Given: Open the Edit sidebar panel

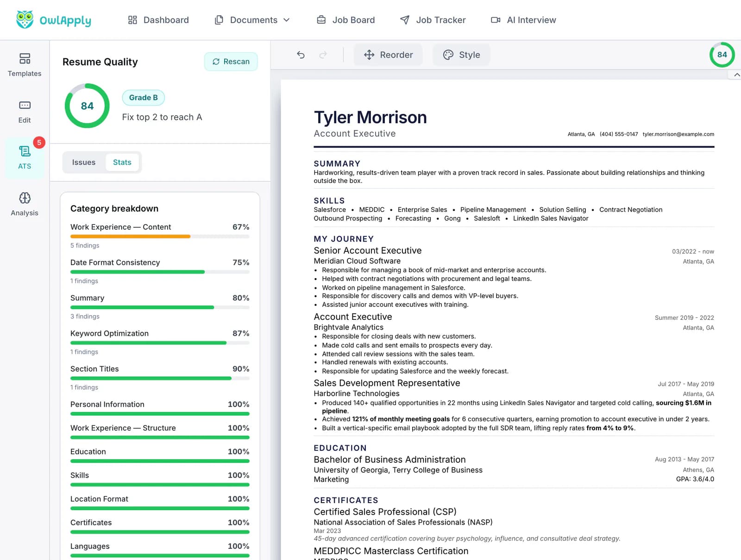Looking at the screenshot, I should pyautogui.click(x=25, y=112).
